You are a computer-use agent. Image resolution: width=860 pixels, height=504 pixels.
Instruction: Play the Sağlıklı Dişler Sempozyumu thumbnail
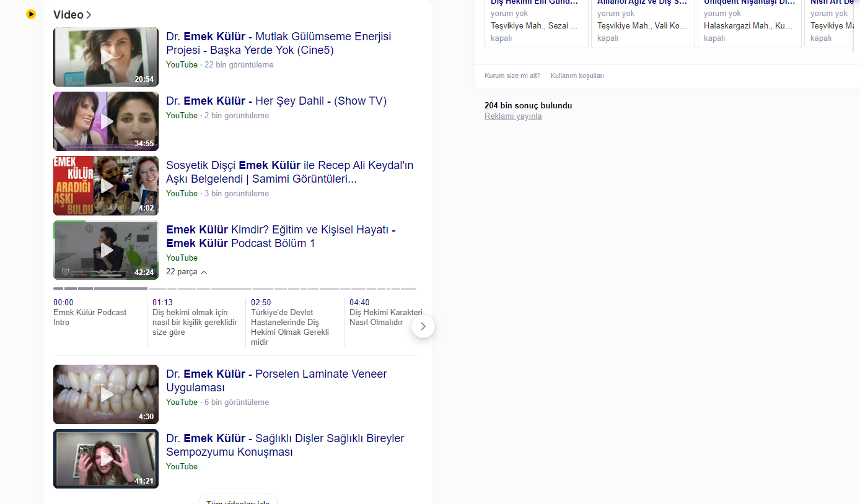click(106, 459)
